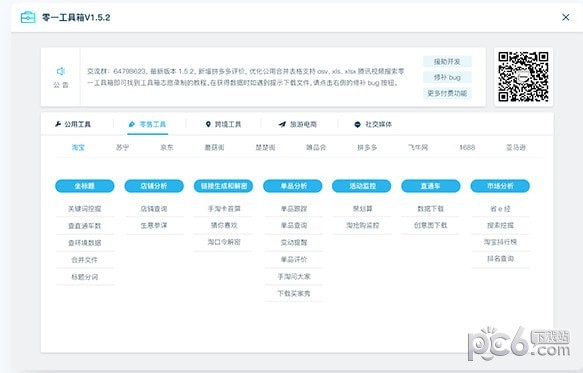
Task: Open the 搜索挖掘 tool
Action: tap(500, 225)
